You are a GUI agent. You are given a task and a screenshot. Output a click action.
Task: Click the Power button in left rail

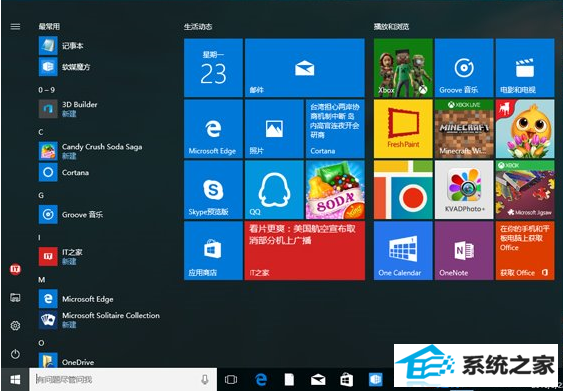click(x=15, y=354)
